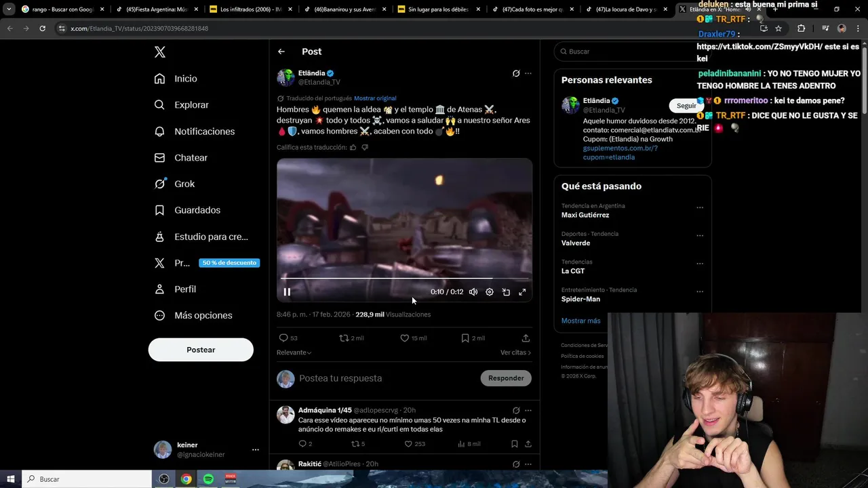The height and width of the screenshot is (488, 868).
Task: Toggle picture-in-picture on video
Action: (x=506, y=292)
